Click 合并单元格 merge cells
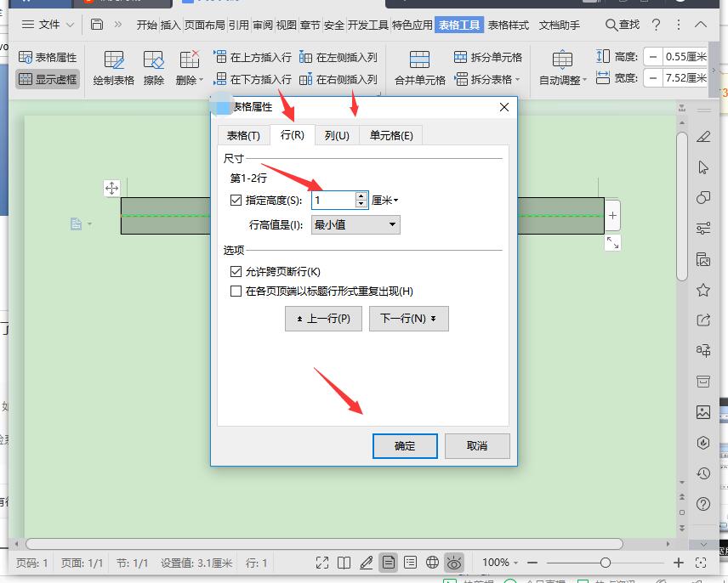This screenshot has height=583, width=728. pyautogui.click(x=420, y=68)
